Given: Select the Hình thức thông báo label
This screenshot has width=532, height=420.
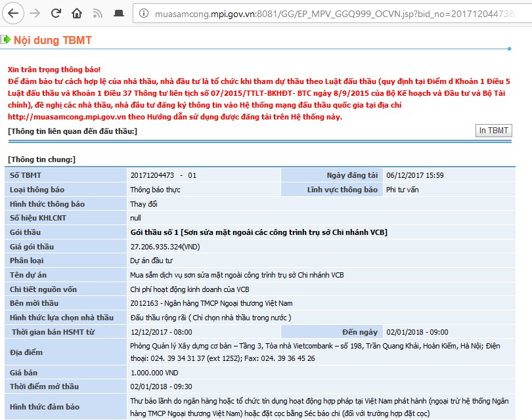Looking at the screenshot, I should [47, 204].
